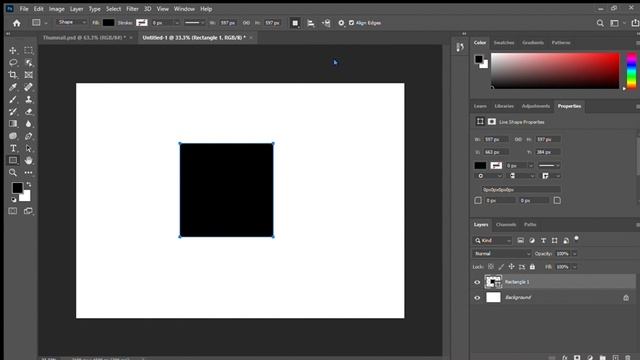The image size is (640, 360).
Task: Select the Crop tool
Action: pos(13,75)
